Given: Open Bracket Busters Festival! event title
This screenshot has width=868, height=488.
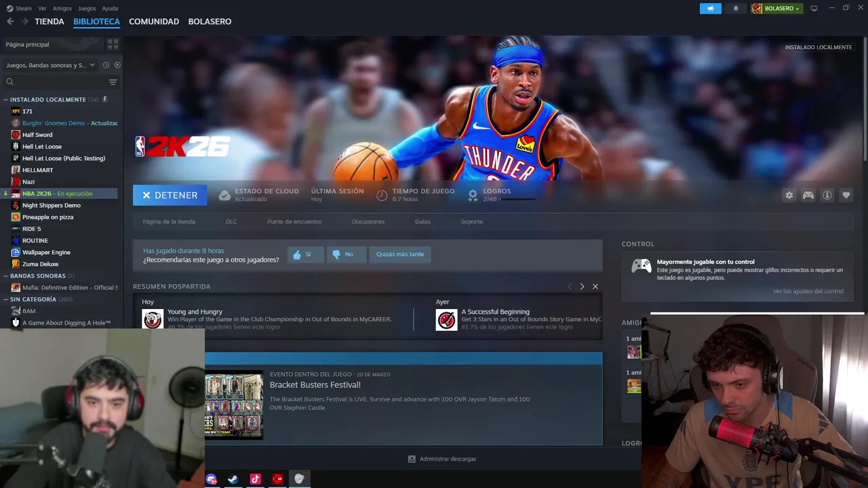Looking at the screenshot, I should [315, 385].
